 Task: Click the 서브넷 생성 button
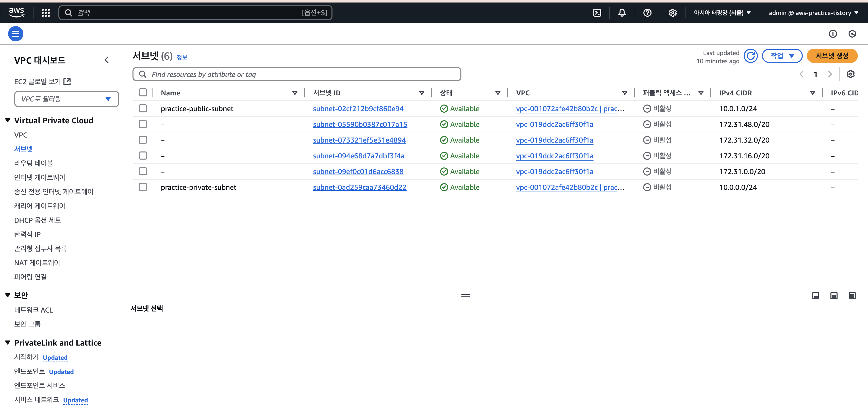coord(832,56)
